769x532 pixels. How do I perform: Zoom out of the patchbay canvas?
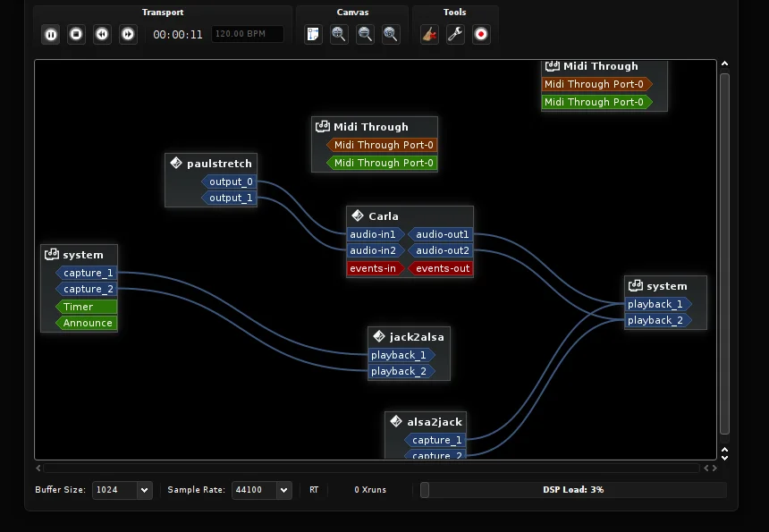pyautogui.click(x=365, y=34)
